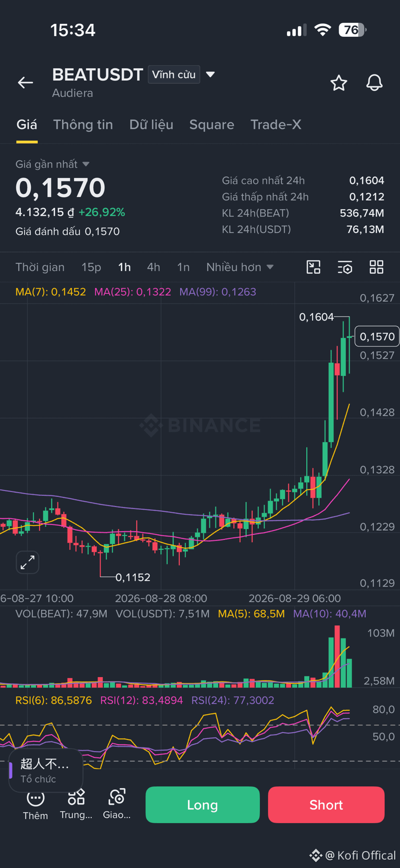Select the 1n timeframe
The image size is (400, 868).
tap(184, 267)
